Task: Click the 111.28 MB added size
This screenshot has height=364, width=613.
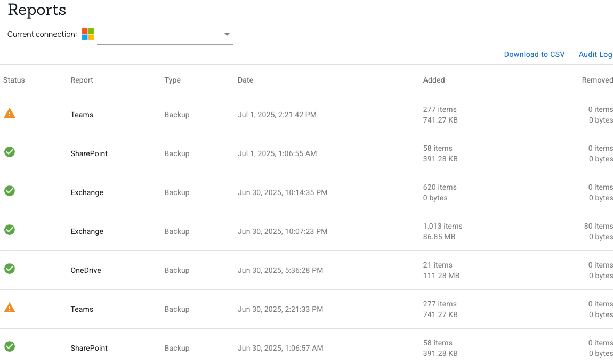Action: pos(441,276)
